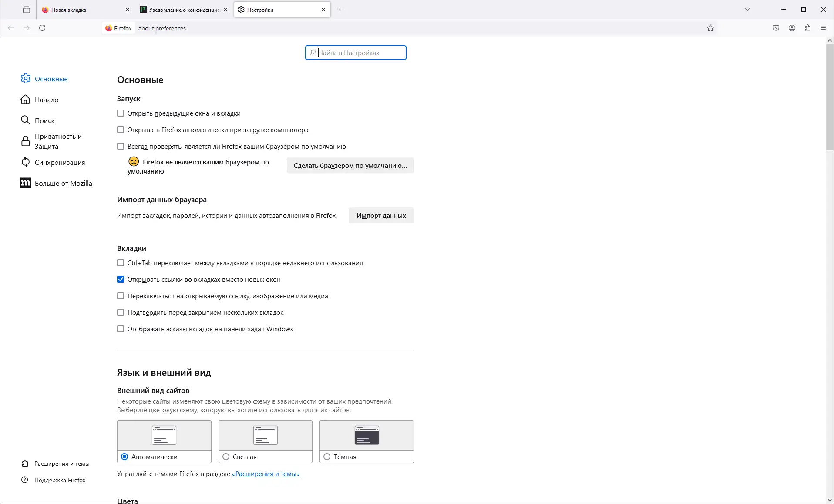Enable Отображать эскизы вкладок на панели задач checkbox
This screenshot has height=504, width=834.
coord(121,329)
